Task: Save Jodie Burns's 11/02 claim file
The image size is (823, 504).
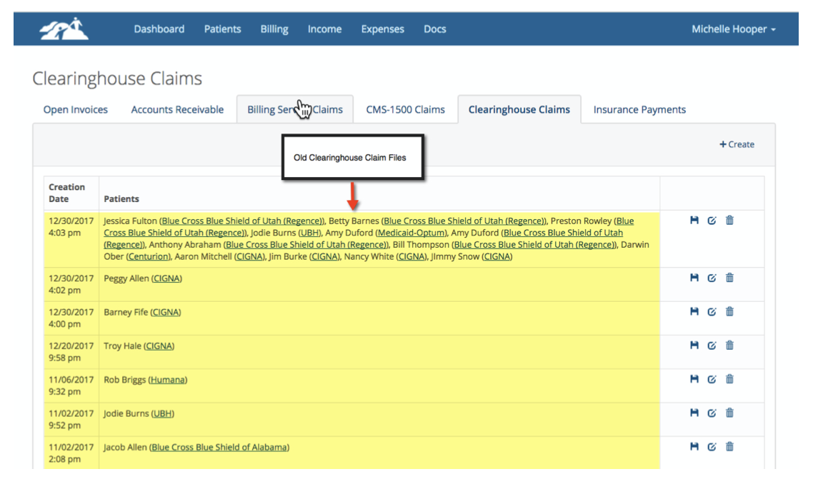Action: click(694, 413)
